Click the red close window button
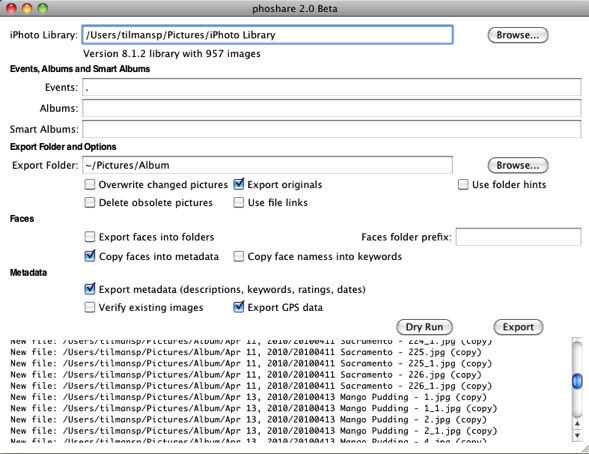The width and height of the screenshot is (589, 454). (x=12, y=8)
